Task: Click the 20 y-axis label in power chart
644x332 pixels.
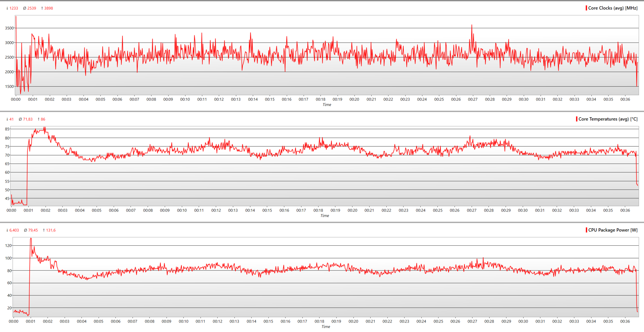Action: point(9,308)
